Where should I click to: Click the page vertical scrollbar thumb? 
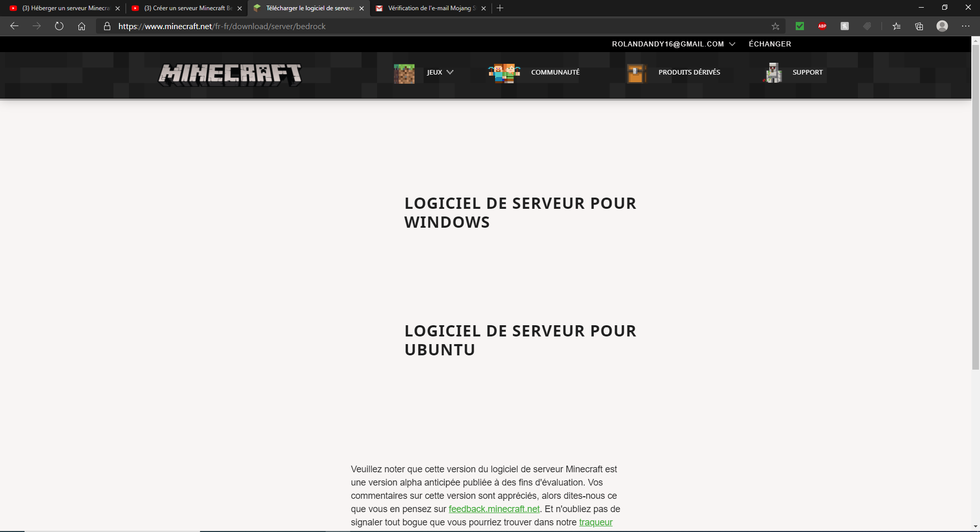pos(975,207)
